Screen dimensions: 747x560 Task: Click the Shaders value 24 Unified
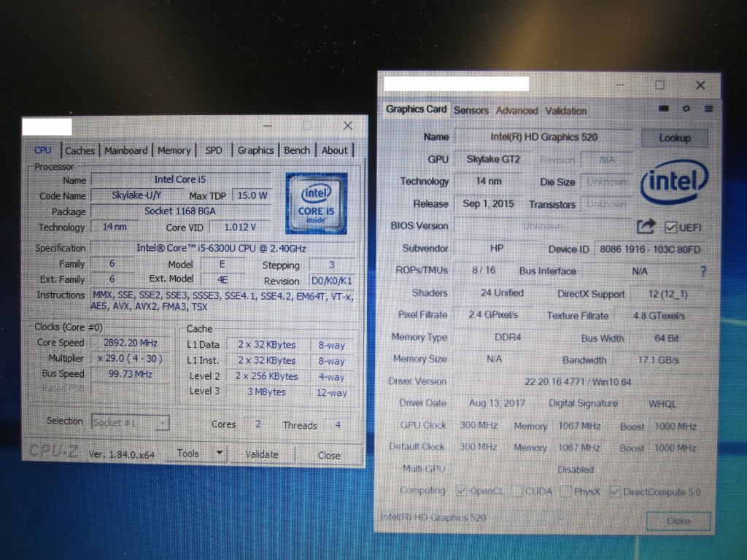(x=502, y=293)
